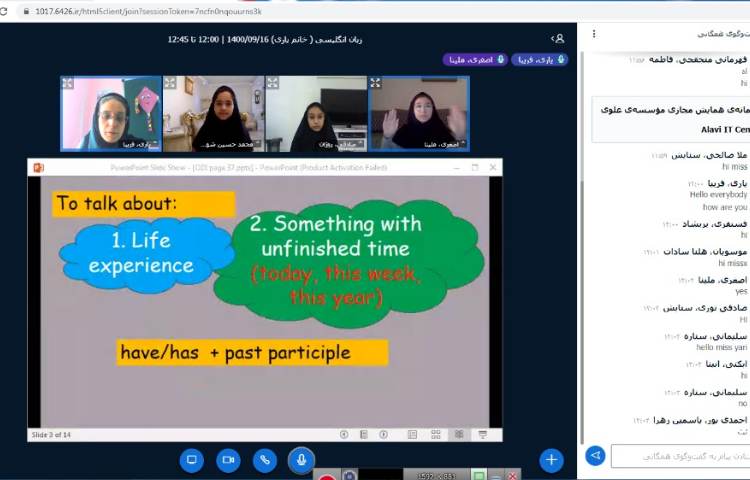
Task: Click the blue audio phone button
Action: click(x=265, y=460)
